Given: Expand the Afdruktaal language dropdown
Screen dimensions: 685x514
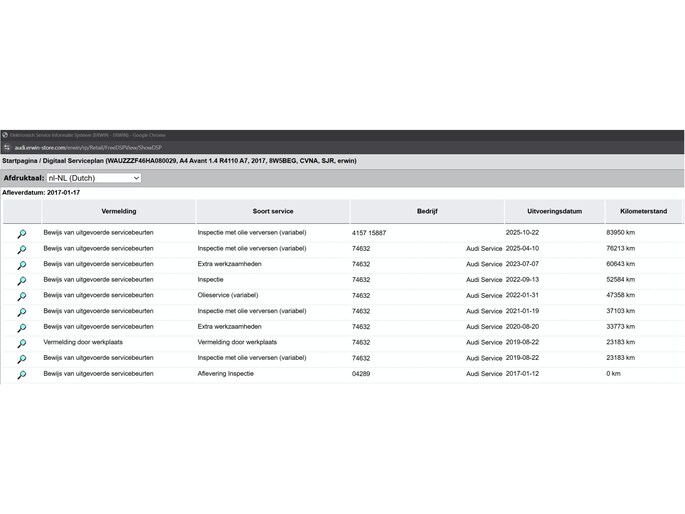Looking at the screenshot, I should (x=94, y=178).
